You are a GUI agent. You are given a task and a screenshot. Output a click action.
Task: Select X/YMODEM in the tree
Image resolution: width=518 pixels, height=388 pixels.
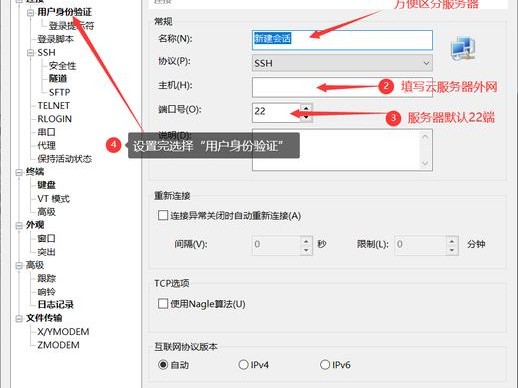[63, 332]
